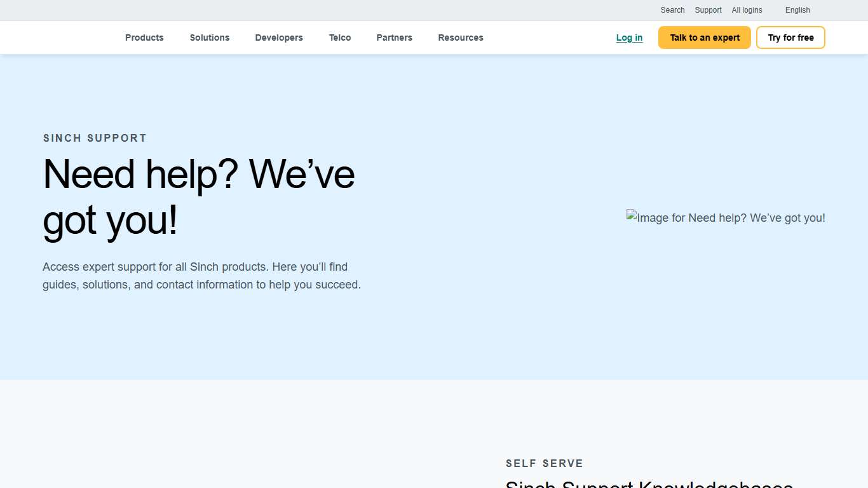Viewport: 868px width, 488px height.
Task: Click the Sinch Support Knowledgebases heading
Action: point(649,484)
